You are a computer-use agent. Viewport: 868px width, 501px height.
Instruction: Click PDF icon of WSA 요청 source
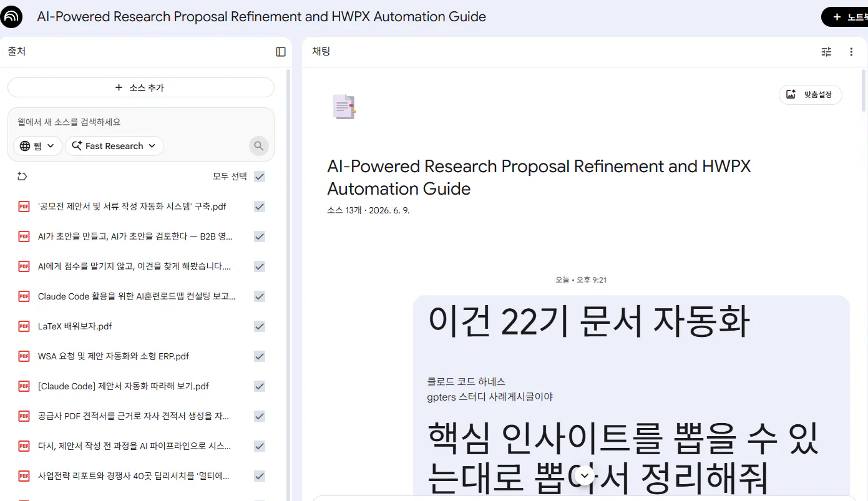tap(24, 356)
